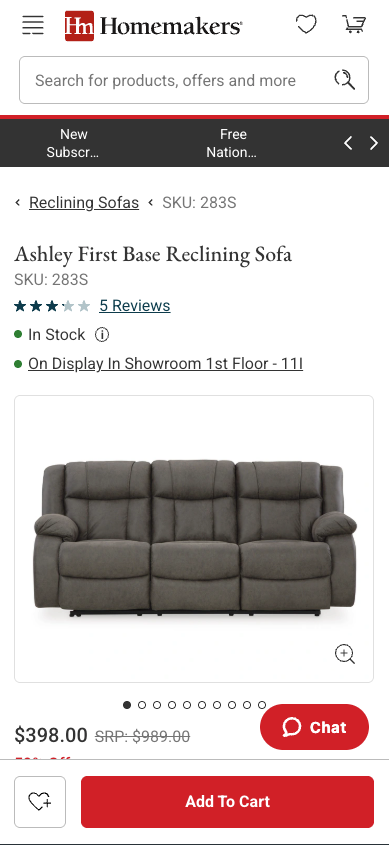The image size is (389, 845).
Task: Select the second image carousel dot
Action: [142, 705]
